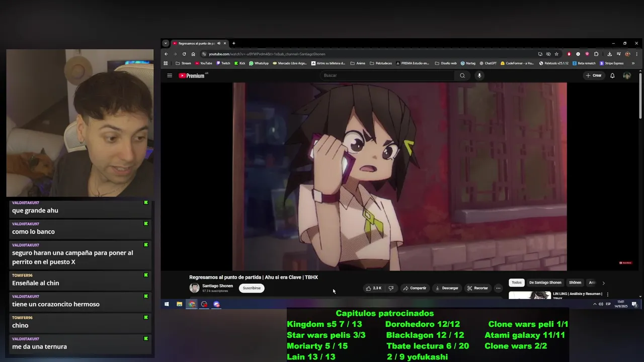This screenshot has height=362, width=644.
Task: Open the Santiago Shonen channel avatar
Action: pyautogui.click(x=194, y=288)
